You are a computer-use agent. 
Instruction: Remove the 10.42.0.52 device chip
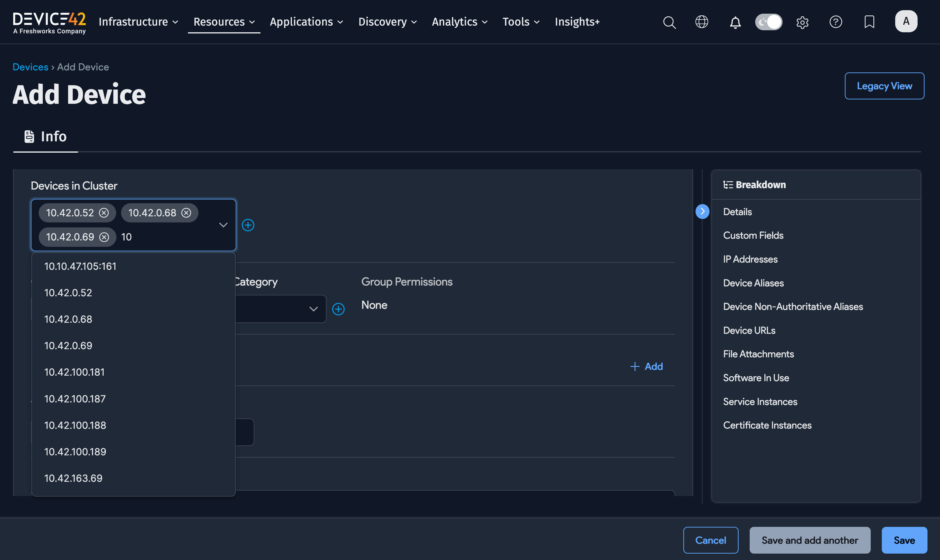[104, 213]
